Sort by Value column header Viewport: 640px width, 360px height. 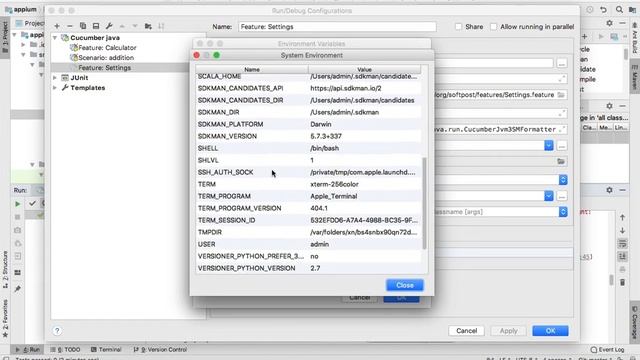[x=364, y=69]
